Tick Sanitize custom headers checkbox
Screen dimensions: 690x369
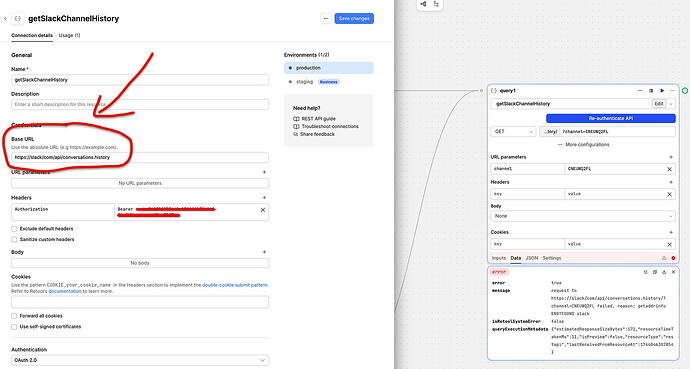point(14,240)
